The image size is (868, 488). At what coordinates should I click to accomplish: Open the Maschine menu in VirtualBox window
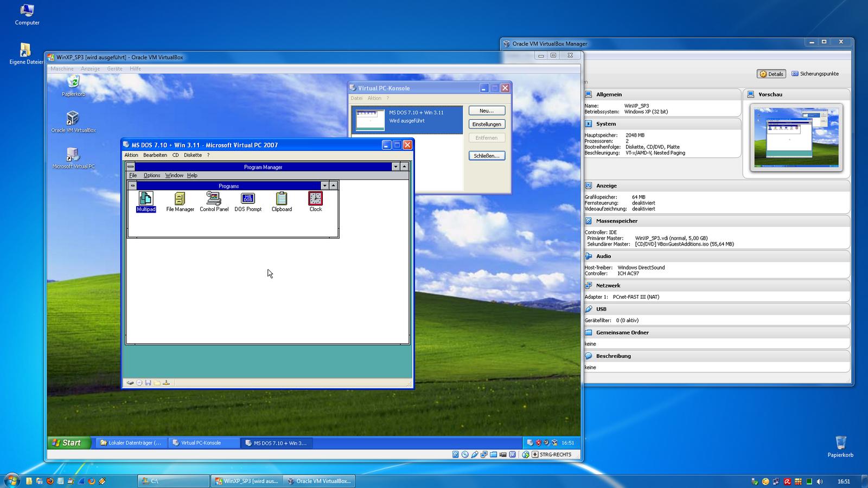[62, 69]
